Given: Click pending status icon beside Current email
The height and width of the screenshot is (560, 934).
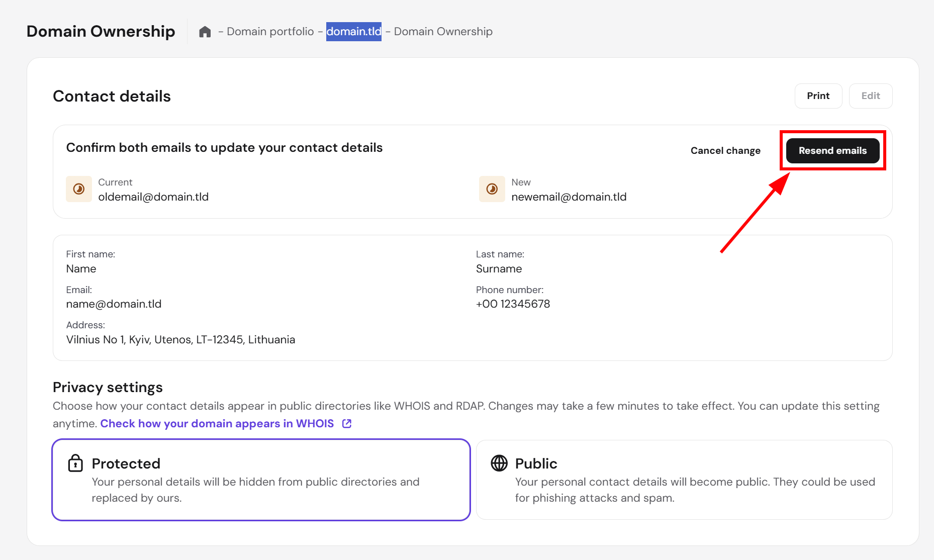Looking at the screenshot, I should click(x=79, y=189).
